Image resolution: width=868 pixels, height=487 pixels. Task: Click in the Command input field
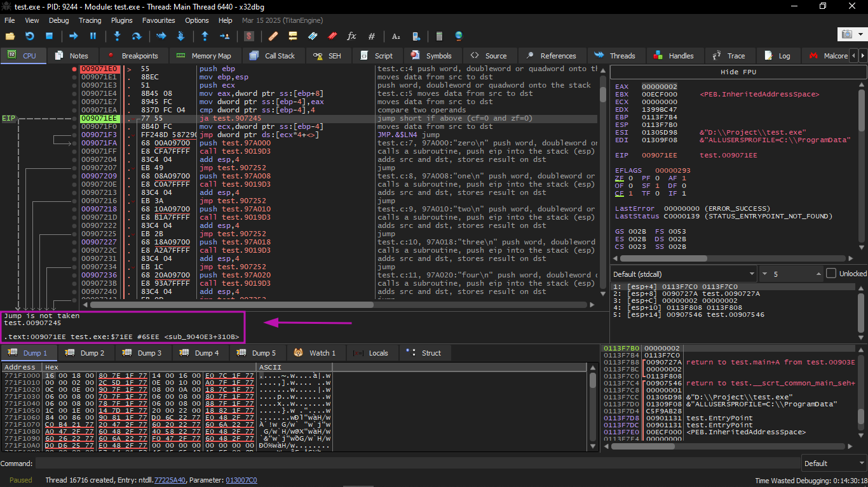(x=413, y=464)
